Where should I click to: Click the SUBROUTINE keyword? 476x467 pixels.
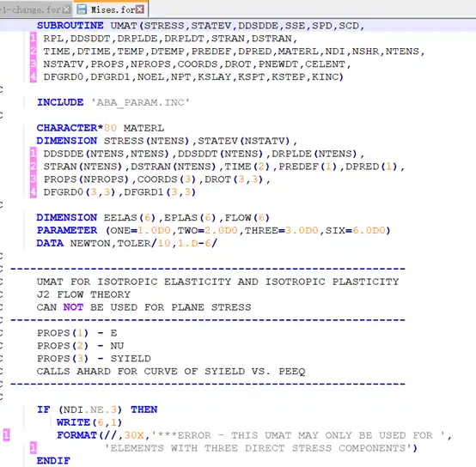pyautogui.click(x=70, y=26)
